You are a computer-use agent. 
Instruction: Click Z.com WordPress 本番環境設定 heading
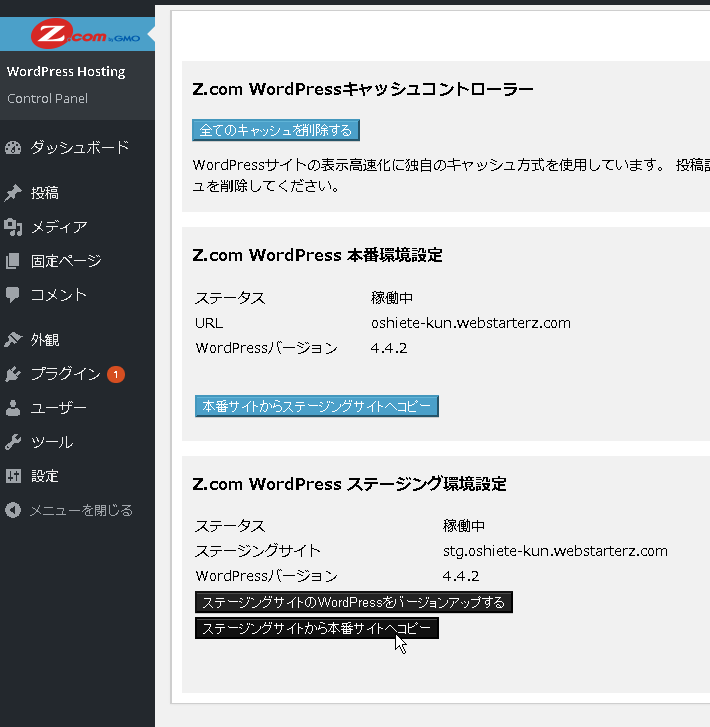(317, 255)
